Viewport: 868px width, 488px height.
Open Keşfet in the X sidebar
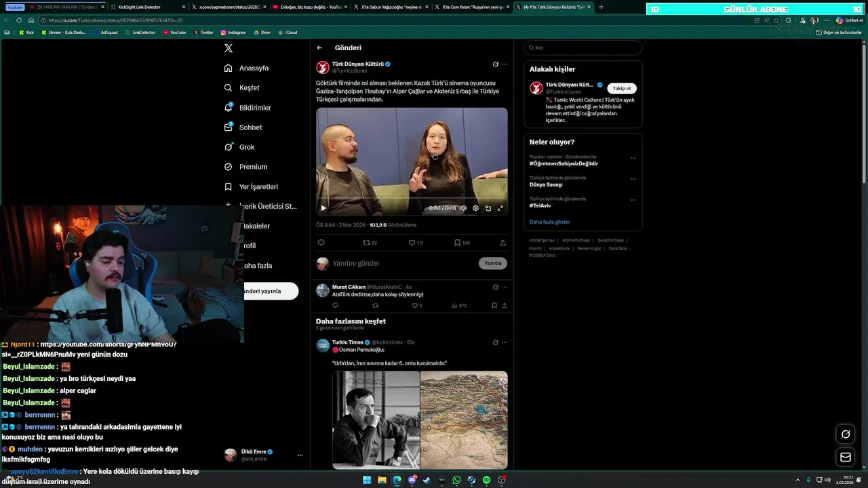241,87
